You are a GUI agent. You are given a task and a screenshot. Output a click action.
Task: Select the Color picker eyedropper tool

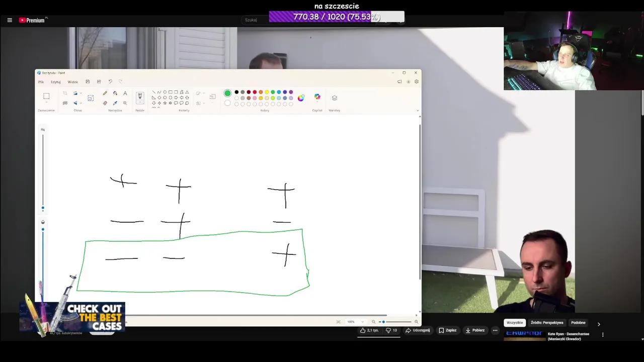tap(115, 103)
